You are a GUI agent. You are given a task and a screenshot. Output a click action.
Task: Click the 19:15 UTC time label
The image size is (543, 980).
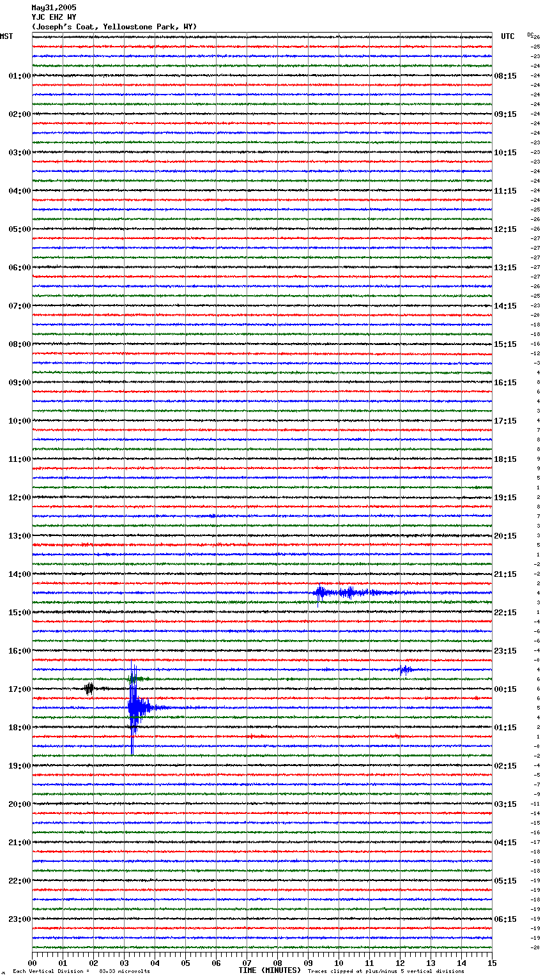pyautogui.click(x=505, y=498)
